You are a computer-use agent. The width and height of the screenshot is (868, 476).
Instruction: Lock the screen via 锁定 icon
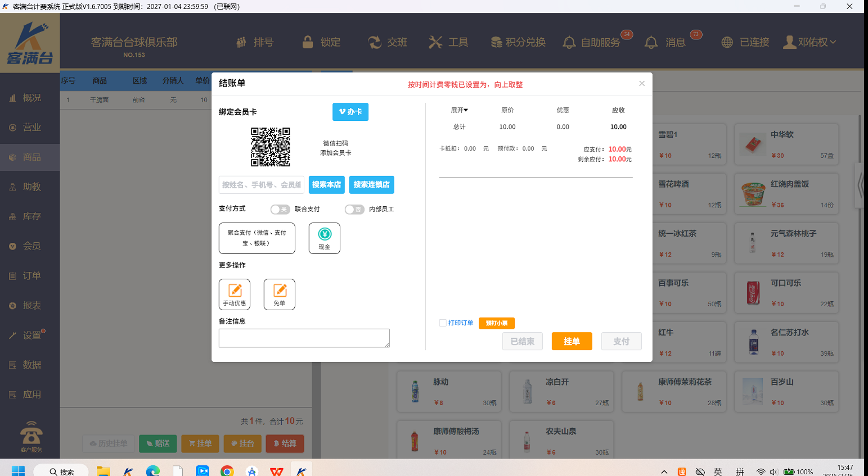pyautogui.click(x=321, y=42)
